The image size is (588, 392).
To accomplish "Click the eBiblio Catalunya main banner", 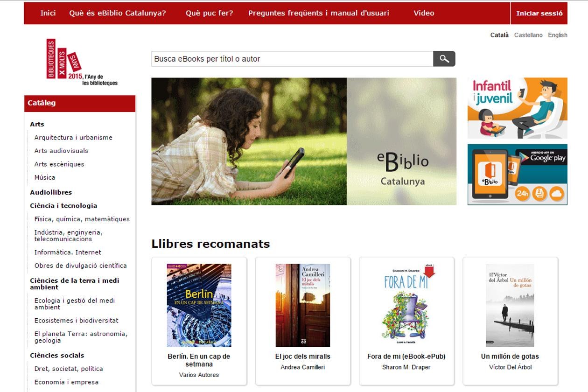I will (x=303, y=141).
